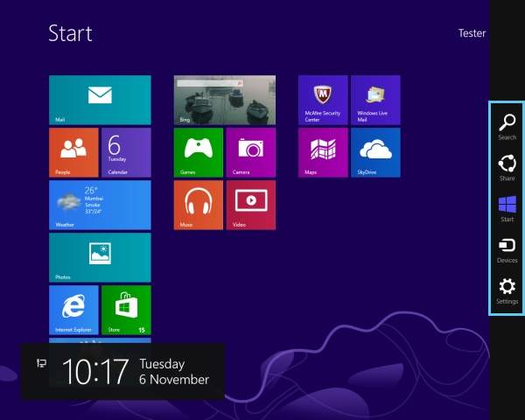Open the SkyDrive tile
This screenshot has height=420, width=525.
coord(375,152)
